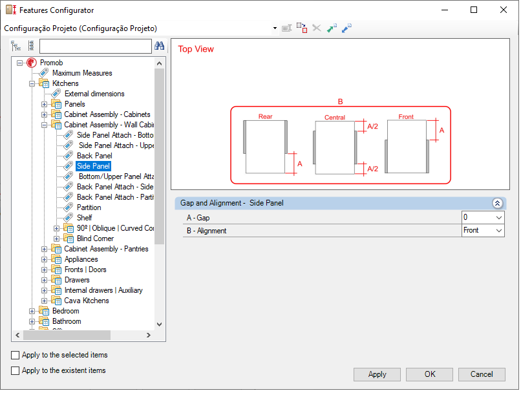
Task: Expand Cabinet Assembly - Cabinets folder
Action: click(x=45, y=114)
